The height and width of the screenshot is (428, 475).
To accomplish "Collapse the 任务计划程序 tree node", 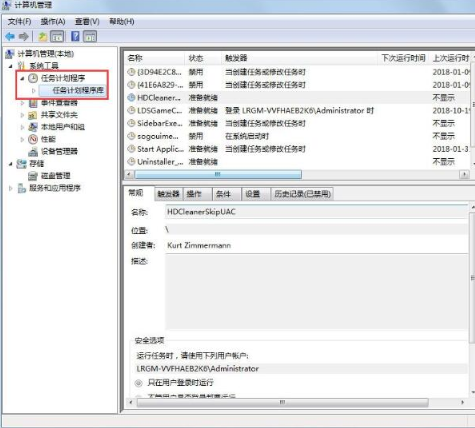I will point(22,79).
